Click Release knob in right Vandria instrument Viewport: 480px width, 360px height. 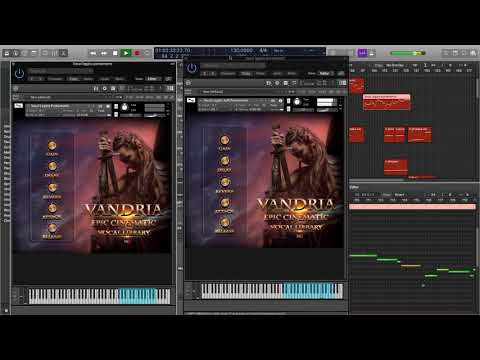tap(225, 222)
